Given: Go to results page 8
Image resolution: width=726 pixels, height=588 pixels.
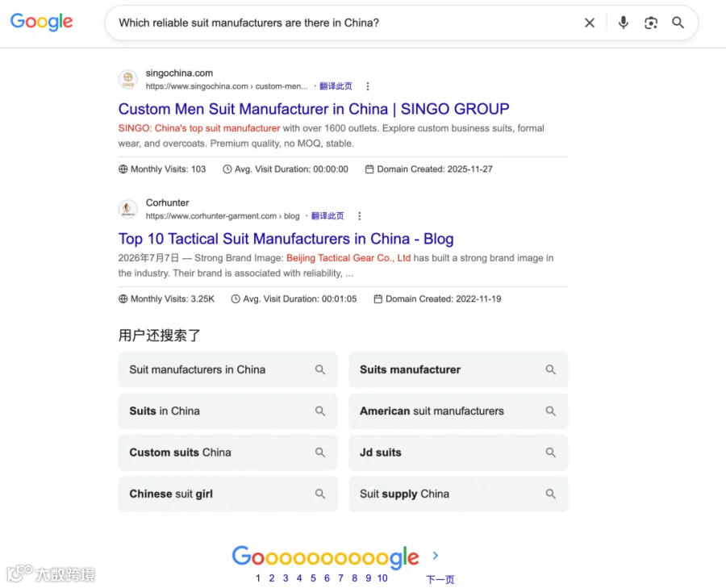Looking at the screenshot, I should point(354,578).
